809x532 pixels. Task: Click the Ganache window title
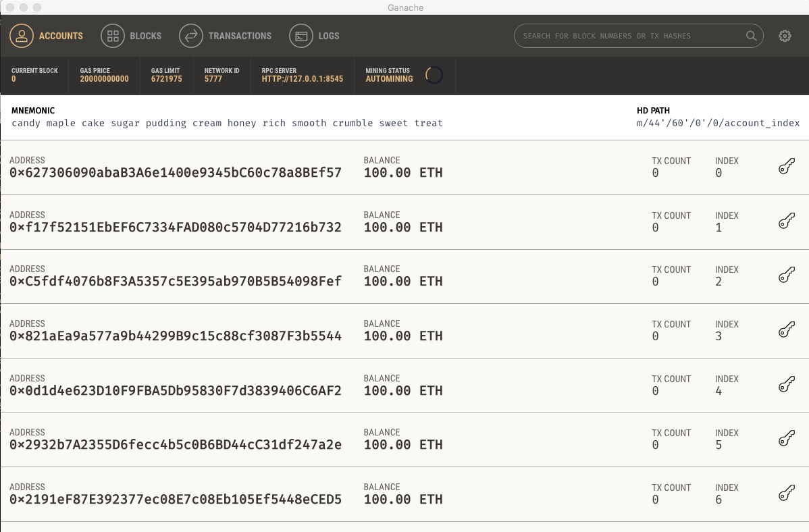point(406,7)
